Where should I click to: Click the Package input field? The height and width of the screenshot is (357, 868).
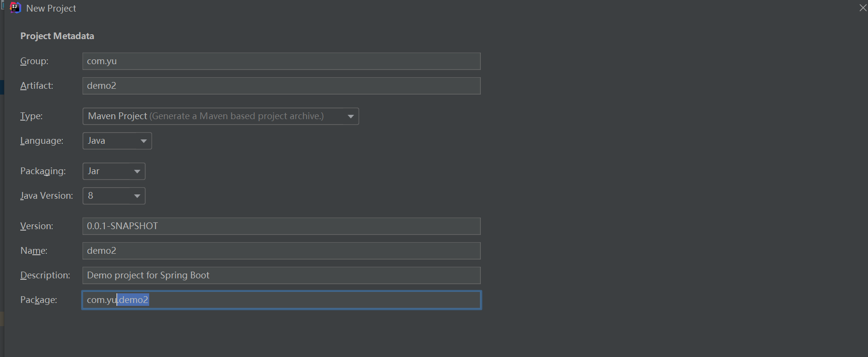281,300
